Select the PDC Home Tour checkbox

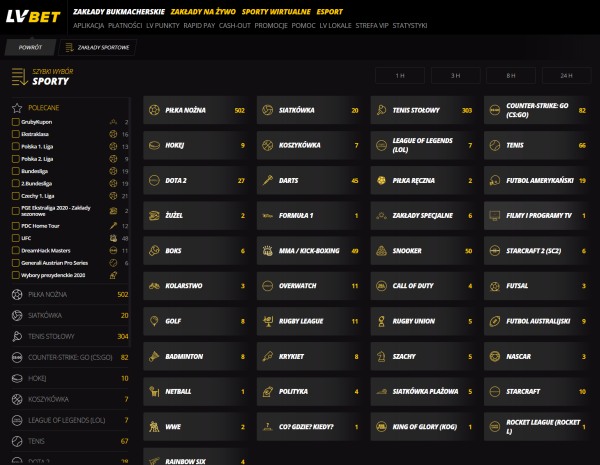16,226
